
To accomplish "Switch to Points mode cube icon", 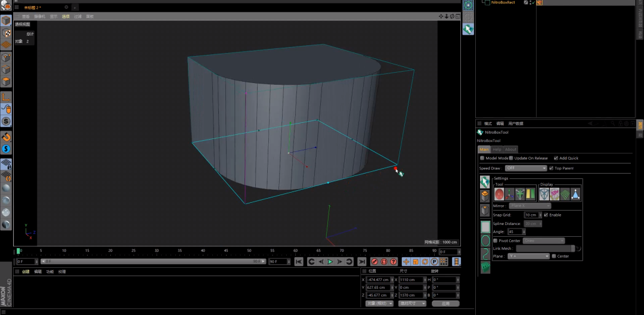I will 6,57.
